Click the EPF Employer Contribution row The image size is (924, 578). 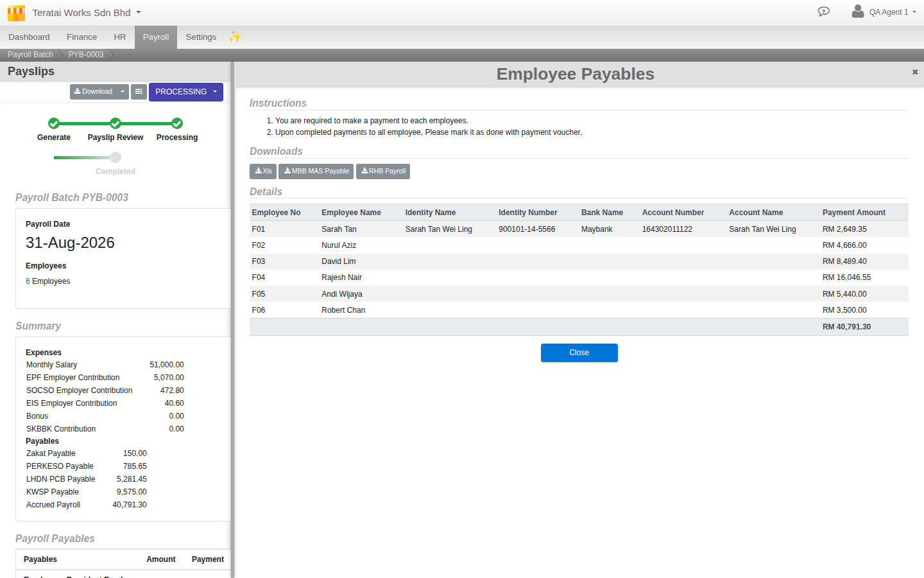(x=105, y=378)
